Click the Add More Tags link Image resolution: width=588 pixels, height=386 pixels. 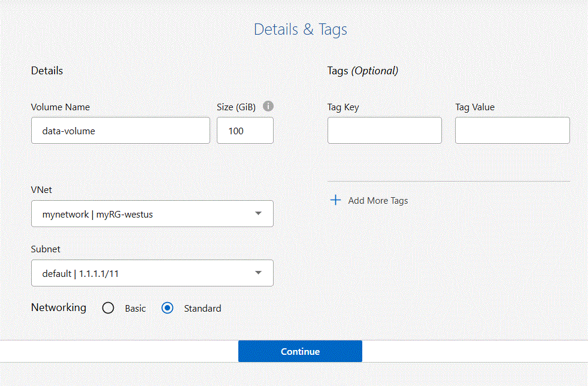coord(376,200)
